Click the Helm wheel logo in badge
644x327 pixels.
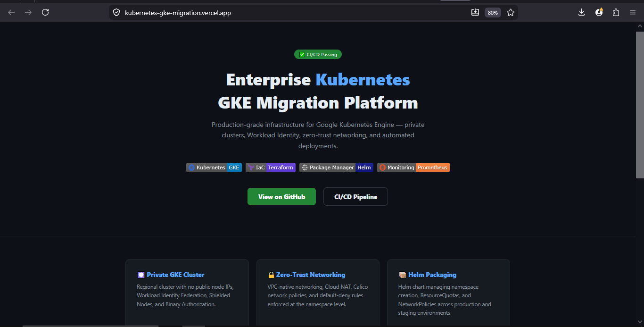coord(305,168)
